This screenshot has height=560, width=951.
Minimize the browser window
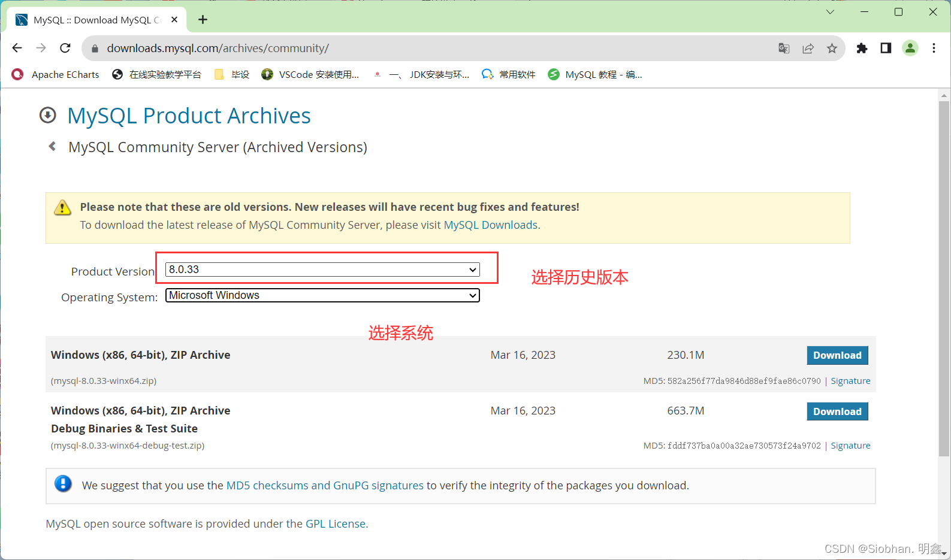point(864,12)
